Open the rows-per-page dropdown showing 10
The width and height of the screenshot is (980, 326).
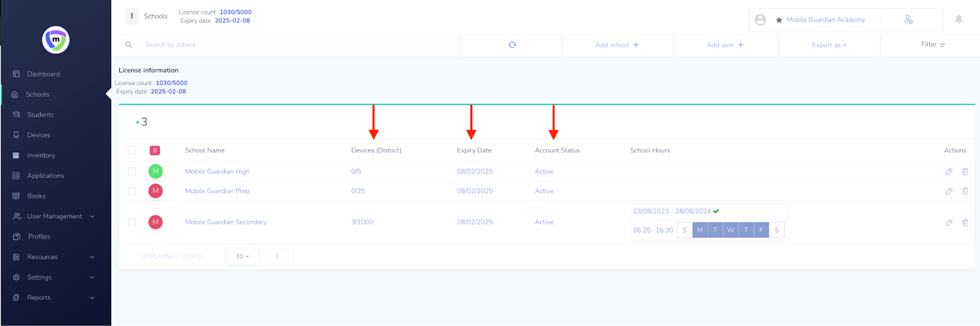tap(243, 256)
